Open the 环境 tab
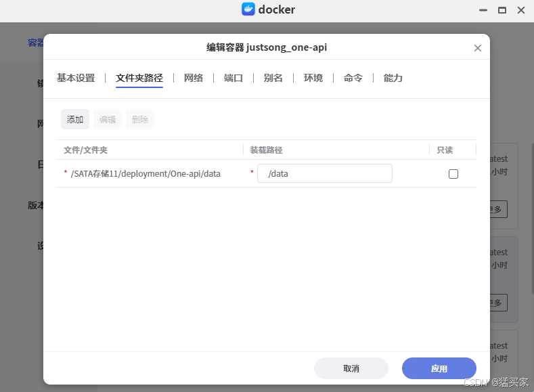Image resolution: width=534 pixels, height=392 pixels. pos(313,78)
